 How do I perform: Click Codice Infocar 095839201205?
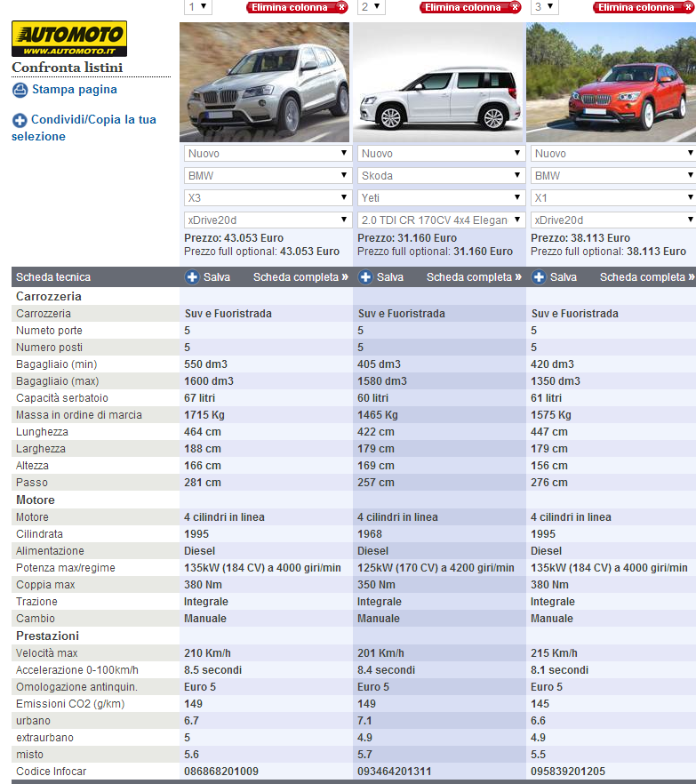pyautogui.click(x=568, y=772)
